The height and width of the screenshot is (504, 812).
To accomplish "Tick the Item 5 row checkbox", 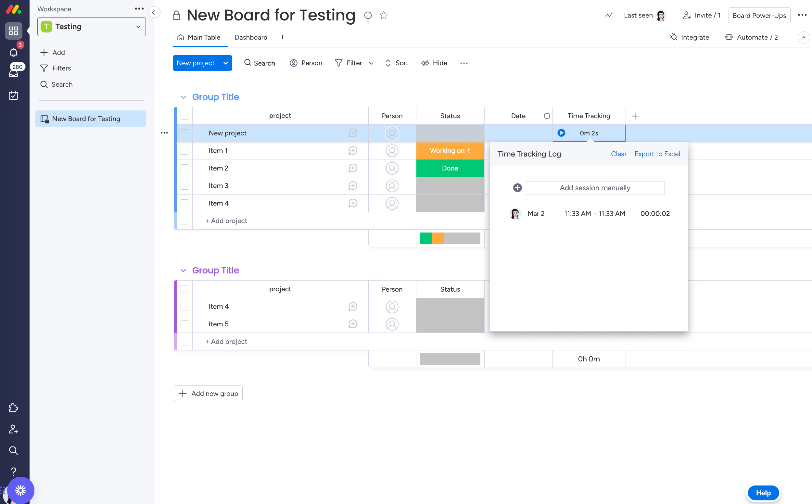I will 184,324.
